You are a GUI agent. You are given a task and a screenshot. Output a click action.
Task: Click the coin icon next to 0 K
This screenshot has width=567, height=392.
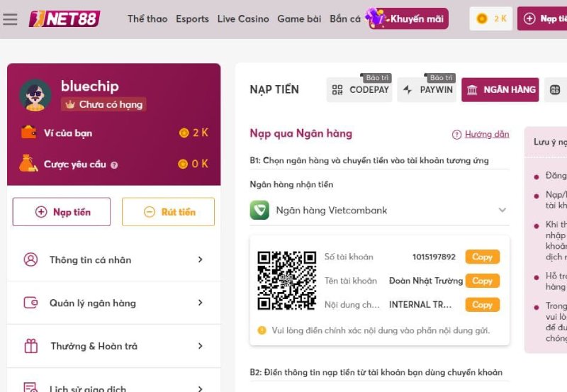click(183, 164)
